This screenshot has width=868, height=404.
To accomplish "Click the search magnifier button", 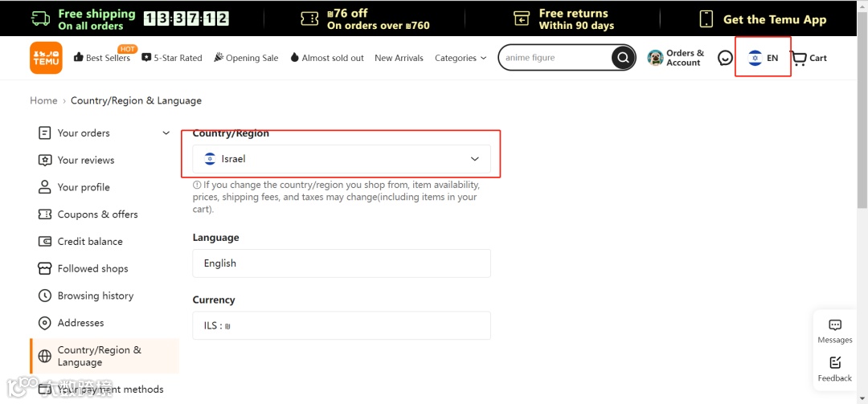I will point(623,58).
